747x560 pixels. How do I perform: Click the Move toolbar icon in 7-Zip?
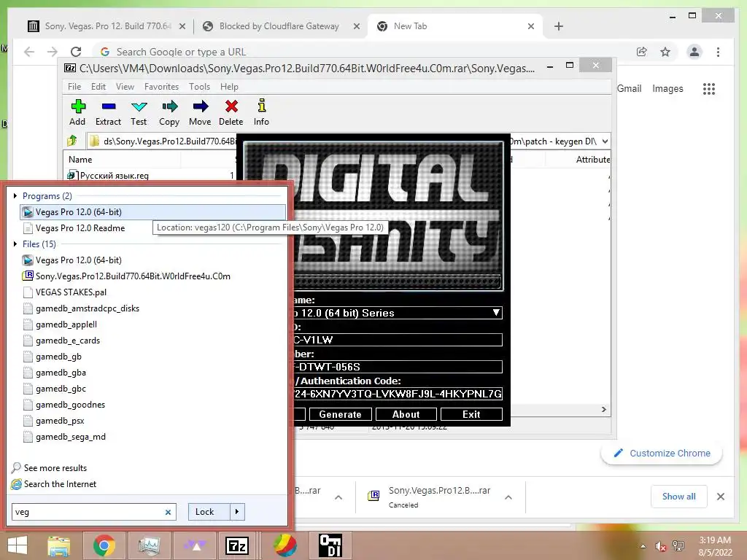[x=200, y=112]
